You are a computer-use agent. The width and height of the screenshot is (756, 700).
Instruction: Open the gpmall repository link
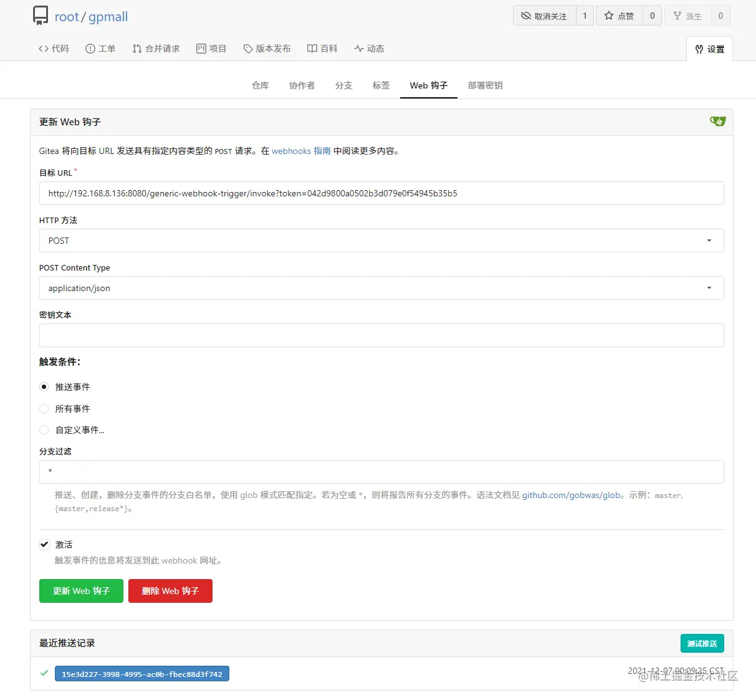tap(108, 17)
